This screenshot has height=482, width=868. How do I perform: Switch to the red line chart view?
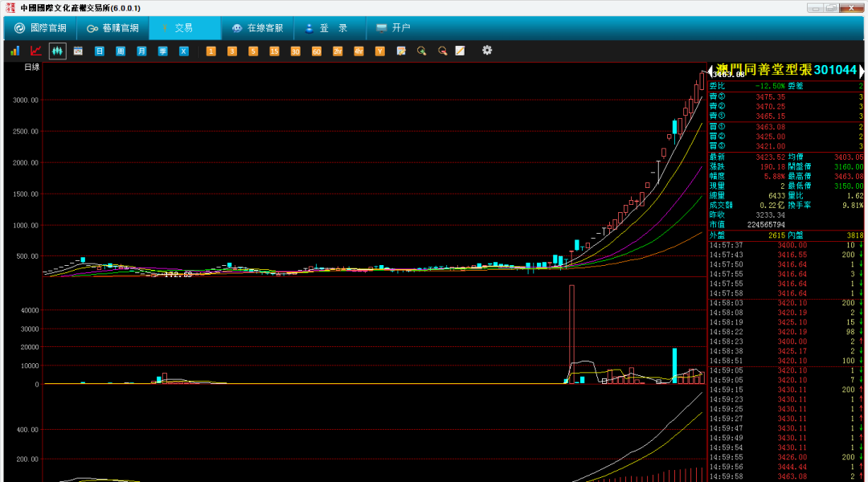point(36,51)
